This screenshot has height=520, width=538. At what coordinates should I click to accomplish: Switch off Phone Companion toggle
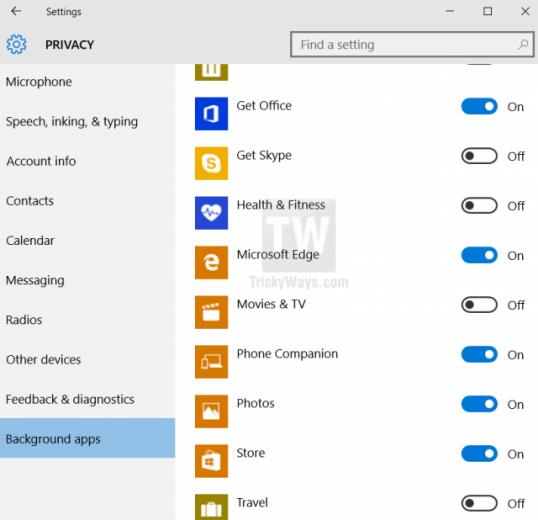coord(479,354)
